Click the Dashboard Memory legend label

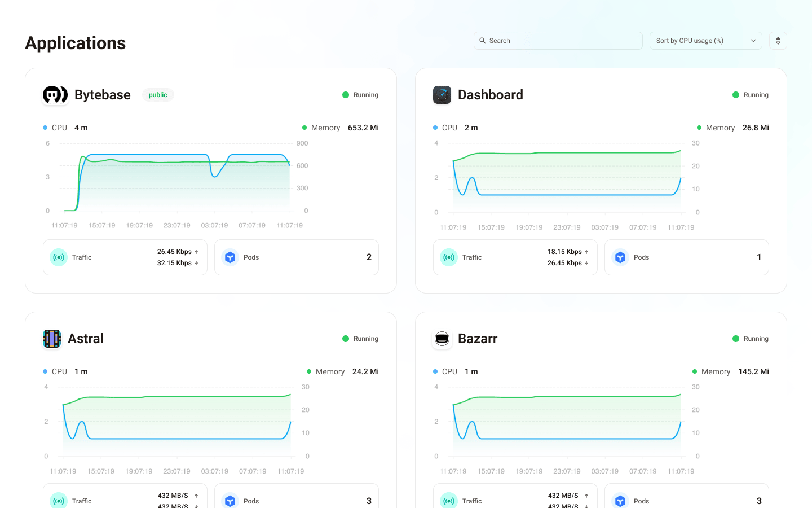(720, 128)
